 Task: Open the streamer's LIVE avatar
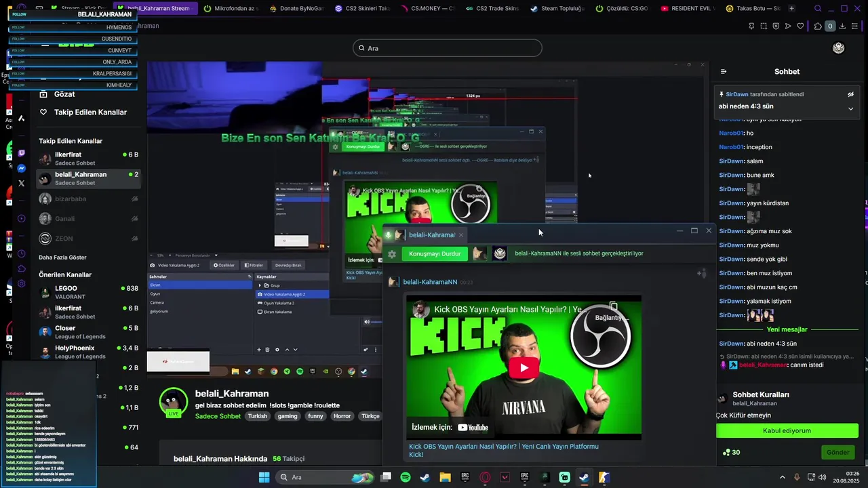click(174, 402)
